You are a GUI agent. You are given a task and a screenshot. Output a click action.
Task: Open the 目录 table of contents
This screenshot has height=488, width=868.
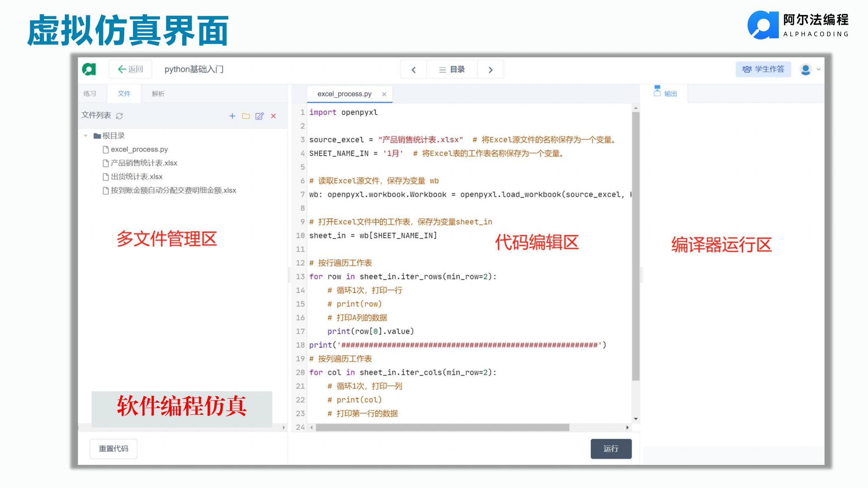[x=452, y=70]
